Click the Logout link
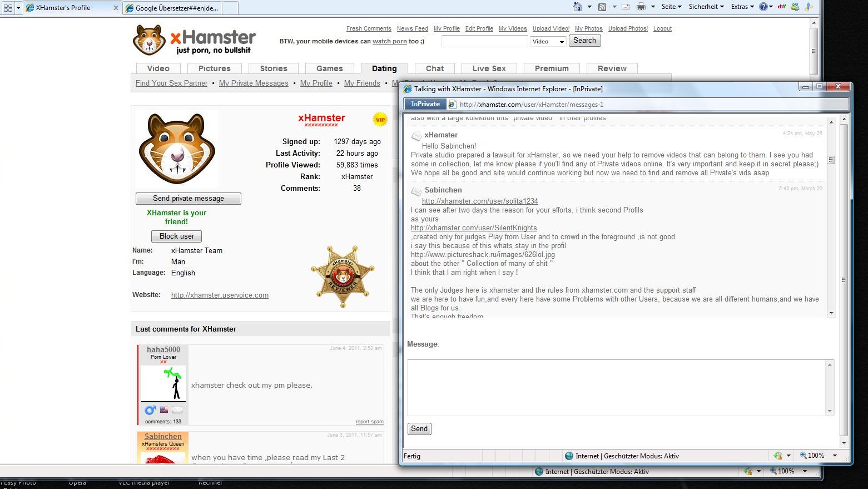This screenshot has height=489, width=868. point(662,28)
